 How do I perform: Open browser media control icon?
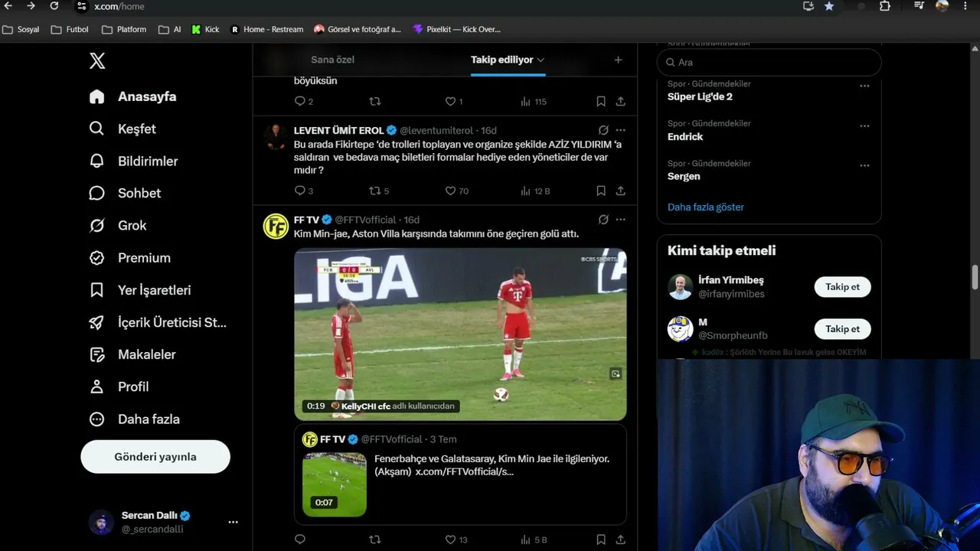[920, 6]
